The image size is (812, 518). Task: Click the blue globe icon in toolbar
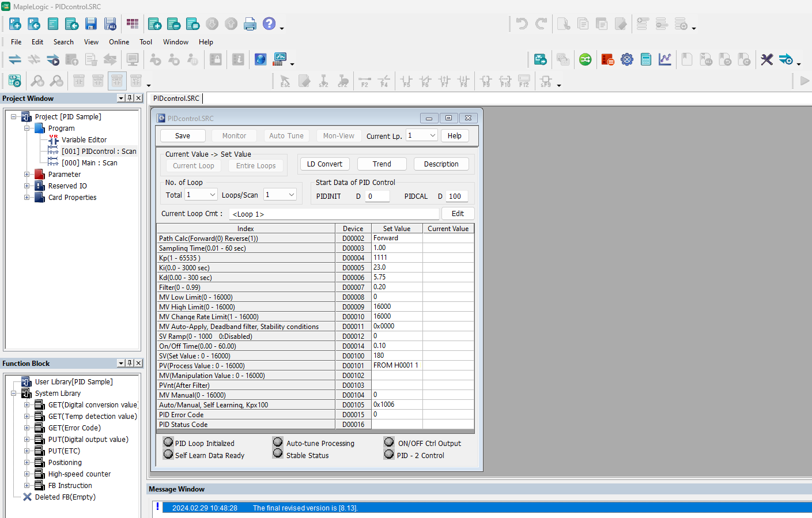(x=260, y=59)
